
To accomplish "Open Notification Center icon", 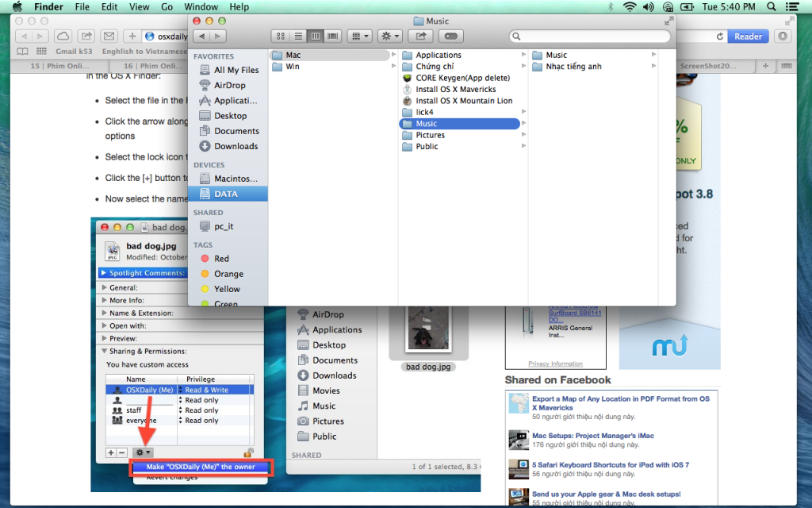I will [x=792, y=6].
